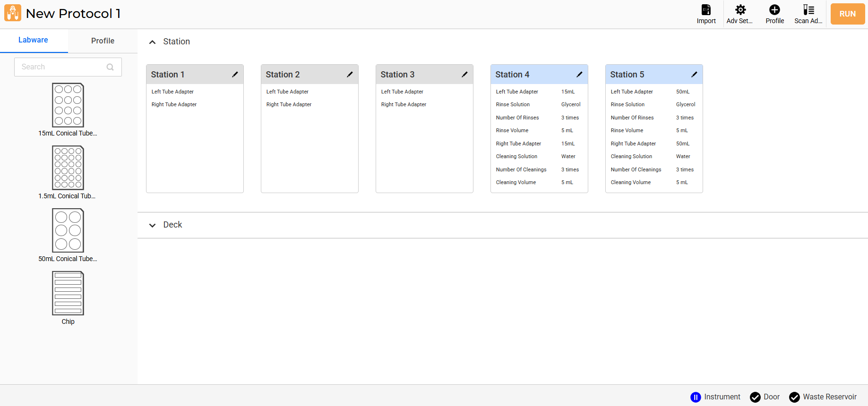
Task: Click the Door status checkmark
Action: click(x=755, y=397)
